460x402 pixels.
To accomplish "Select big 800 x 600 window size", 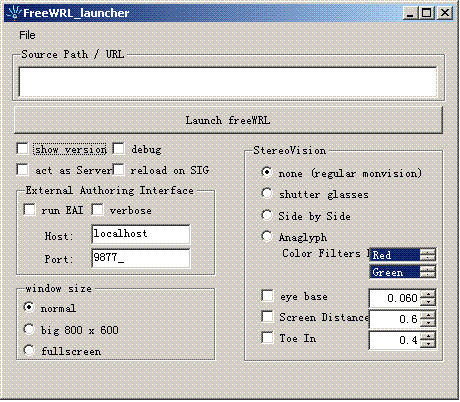I will (29, 329).
